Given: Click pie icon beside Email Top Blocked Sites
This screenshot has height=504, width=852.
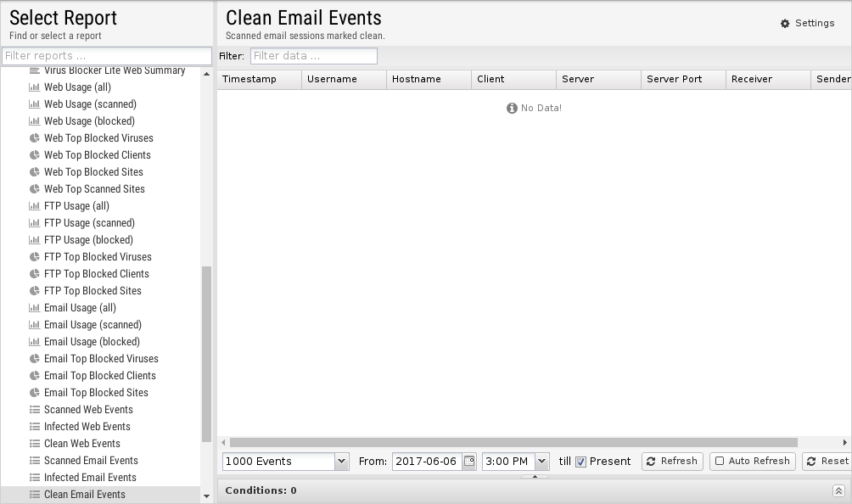Looking at the screenshot, I should pos(34,393).
